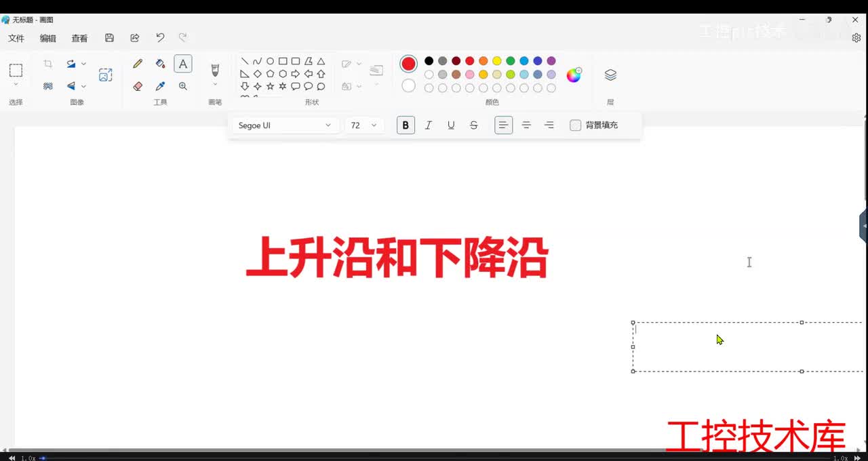Select the pentagon shape

tap(270, 74)
